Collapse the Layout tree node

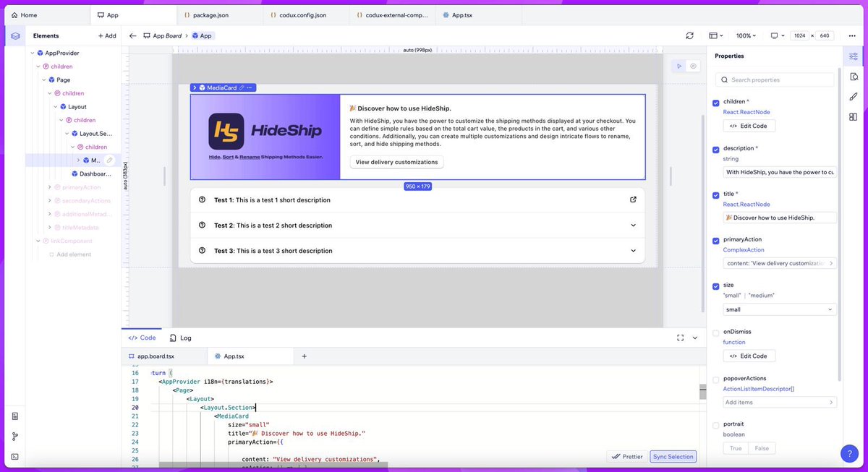tap(56, 106)
